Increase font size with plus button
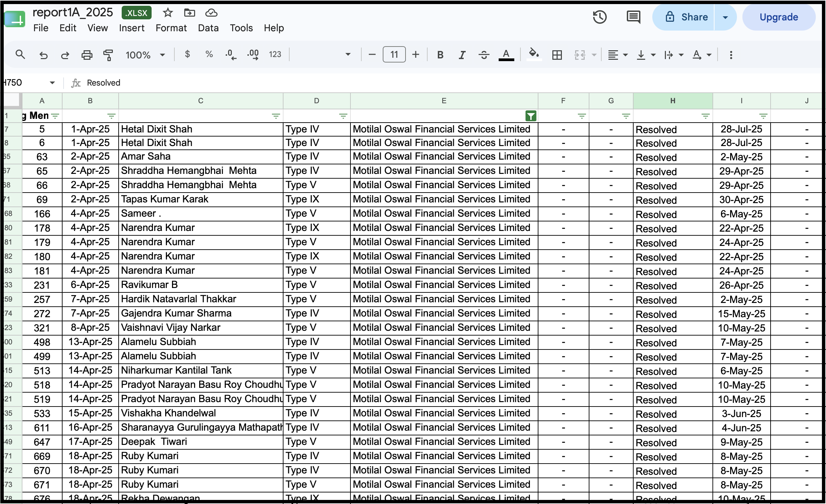Viewport: 826px width, 504px height. point(416,54)
